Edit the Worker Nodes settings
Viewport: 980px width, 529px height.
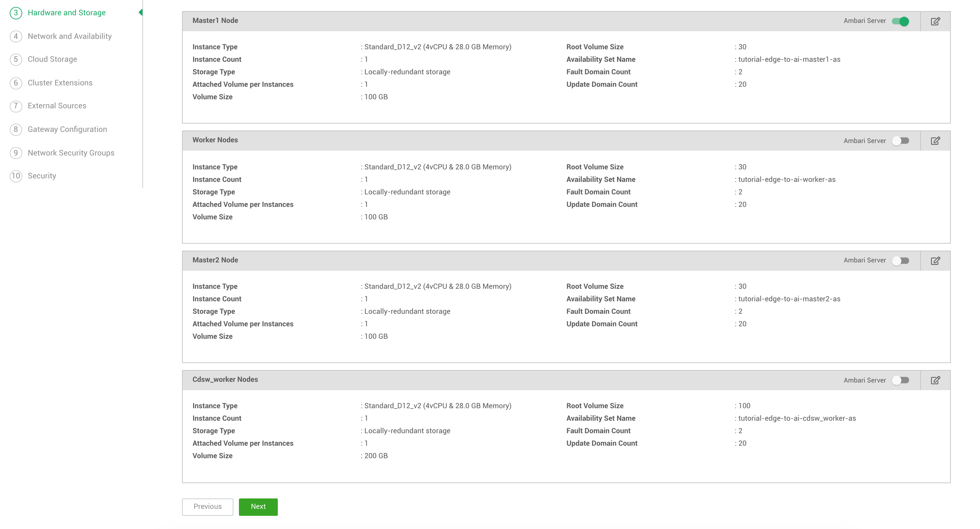[x=935, y=140]
